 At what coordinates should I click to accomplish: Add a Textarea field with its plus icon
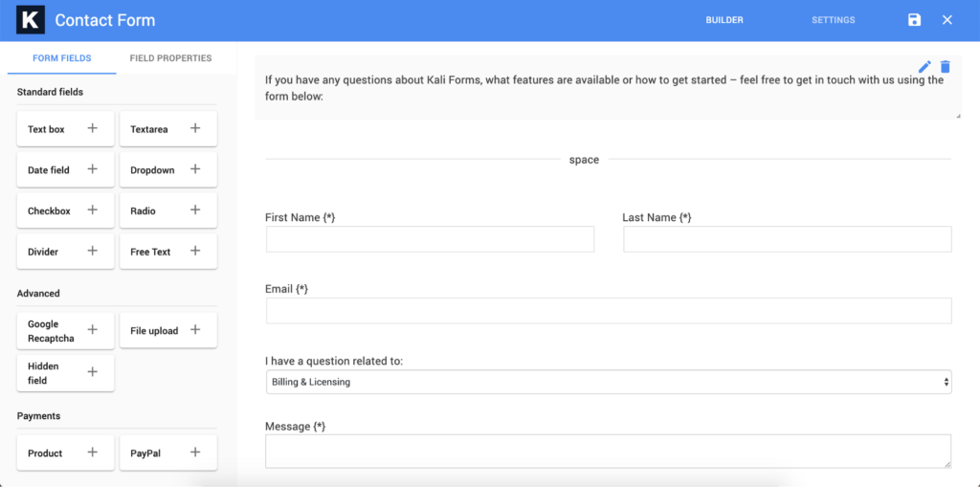click(x=195, y=129)
